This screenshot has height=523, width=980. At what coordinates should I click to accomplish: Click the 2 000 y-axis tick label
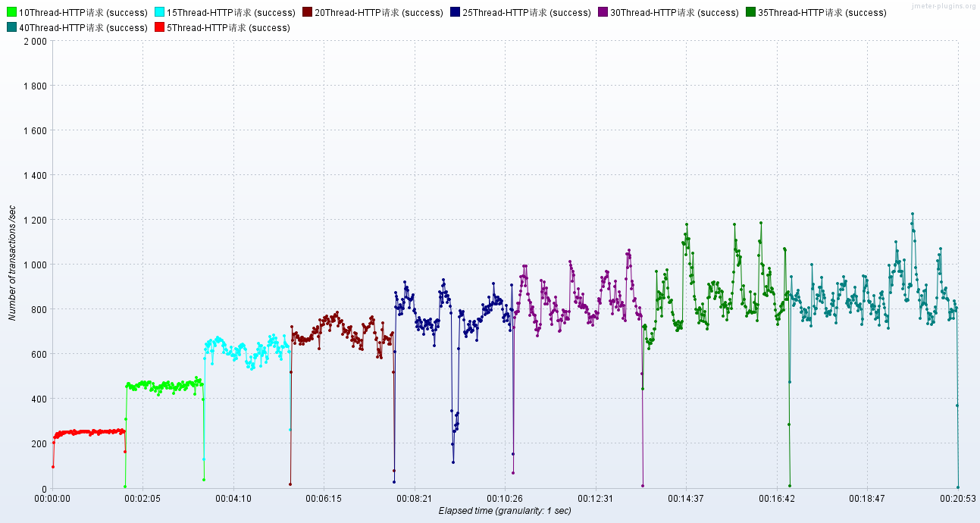click(x=35, y=42)
